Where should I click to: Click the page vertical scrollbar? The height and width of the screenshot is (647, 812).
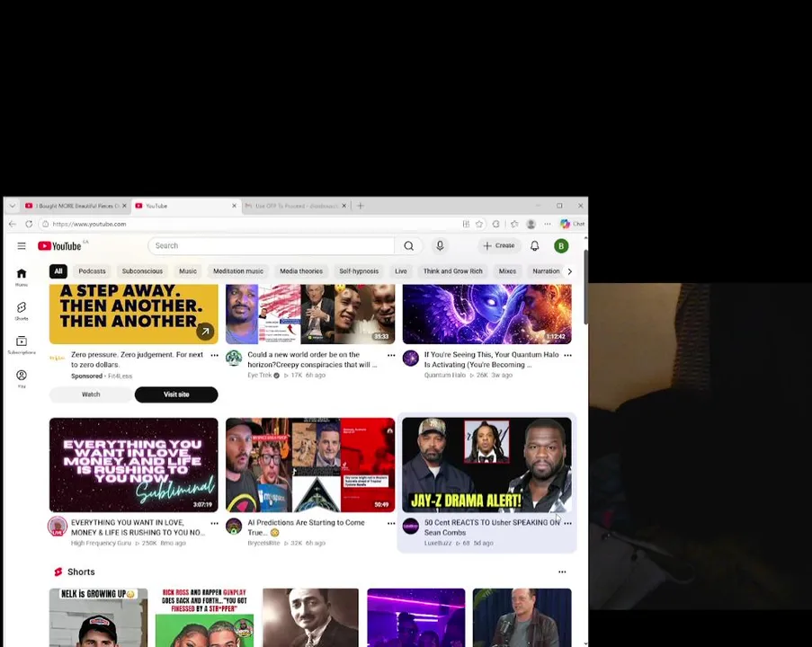[x=585, y=288]
